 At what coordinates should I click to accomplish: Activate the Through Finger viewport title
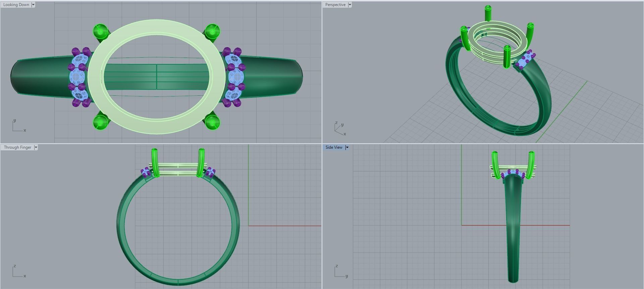[17, 147]
